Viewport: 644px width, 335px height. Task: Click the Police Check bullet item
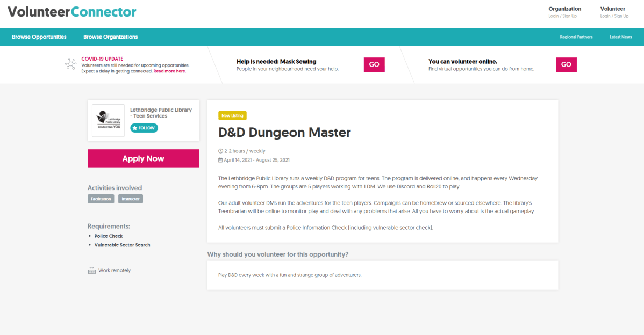click(108, 236)
